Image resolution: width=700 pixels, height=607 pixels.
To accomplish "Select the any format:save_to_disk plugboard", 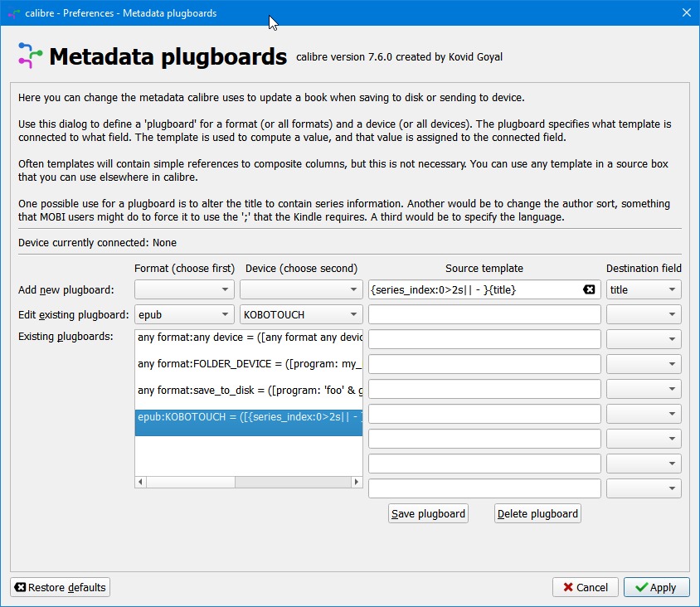I will pos(249,391).
